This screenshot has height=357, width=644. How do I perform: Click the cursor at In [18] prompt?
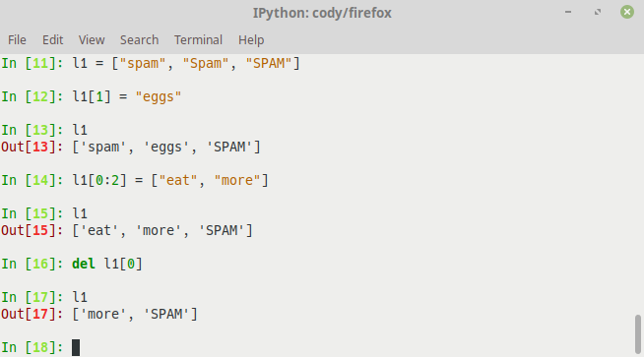(x=76, y=347)
